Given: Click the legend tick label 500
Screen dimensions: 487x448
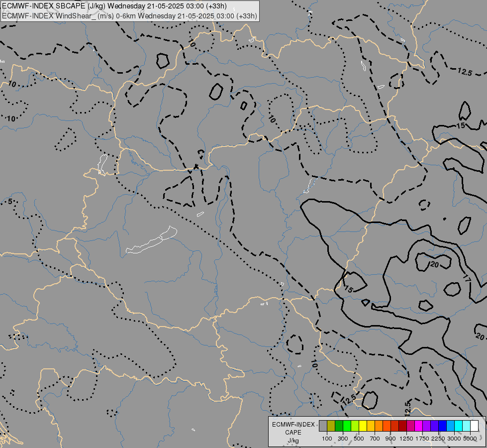Looking at the screenshot, I should coord(359,439).
